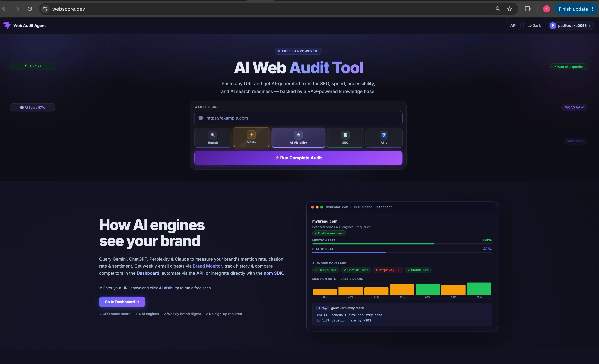Select the Health audit tab
Screen dimensions: 599x364
(213, 138)
